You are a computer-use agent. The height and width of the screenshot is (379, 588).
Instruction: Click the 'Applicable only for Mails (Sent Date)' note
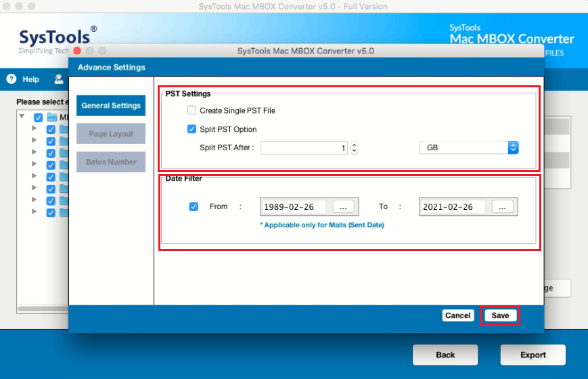click(x=322, y=225)
